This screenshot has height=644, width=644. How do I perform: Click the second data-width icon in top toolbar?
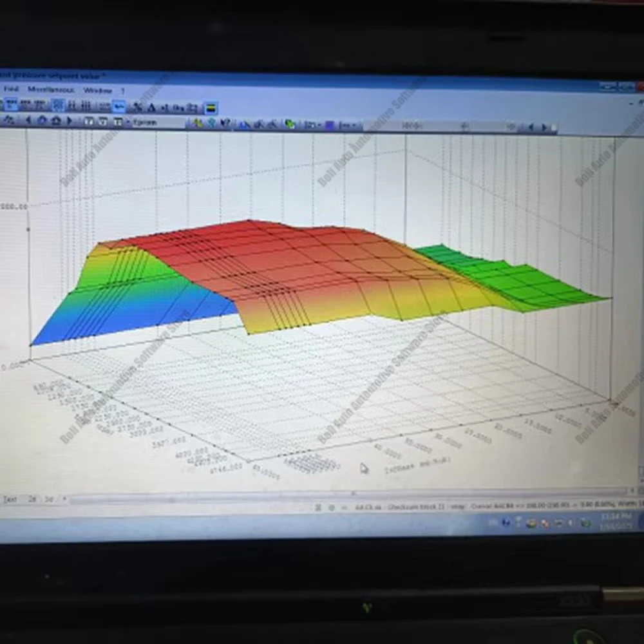pos(26,104)
